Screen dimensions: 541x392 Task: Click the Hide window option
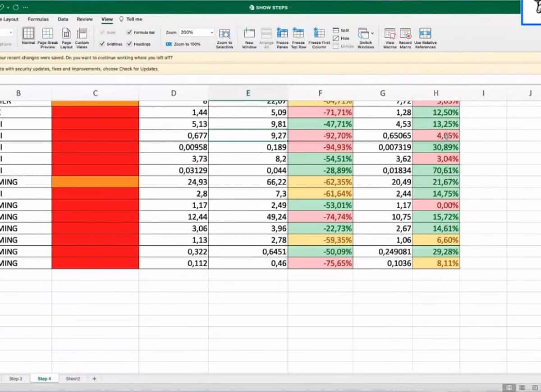341,38
